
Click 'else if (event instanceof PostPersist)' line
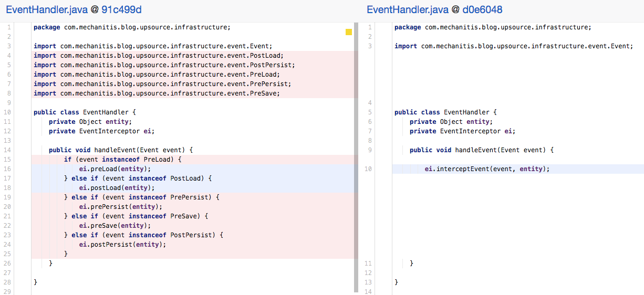coord(143,235)
